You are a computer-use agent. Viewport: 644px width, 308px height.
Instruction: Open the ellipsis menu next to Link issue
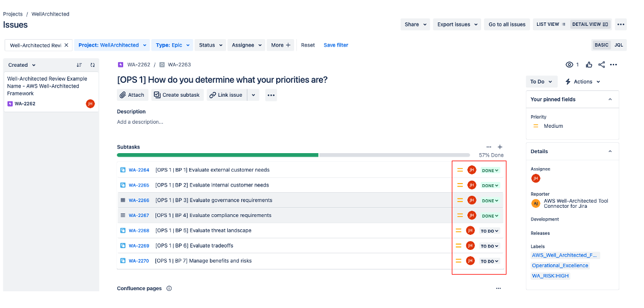pyautogui.click(x=270, y=95)
